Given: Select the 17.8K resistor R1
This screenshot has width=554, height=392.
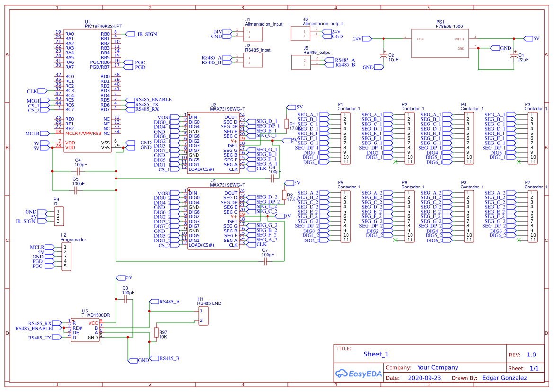Looking at the screenshot, I should (287, 124).
